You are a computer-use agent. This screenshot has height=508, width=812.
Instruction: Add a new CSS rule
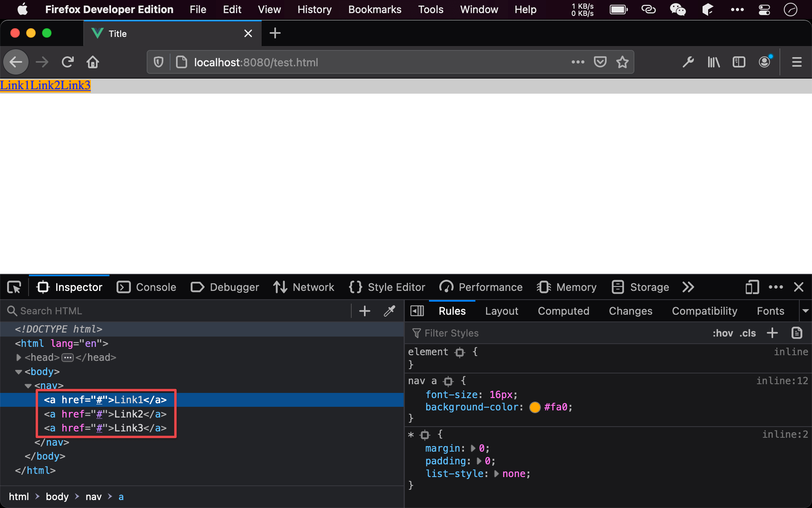pyautogui.click(x=772, y=333)
